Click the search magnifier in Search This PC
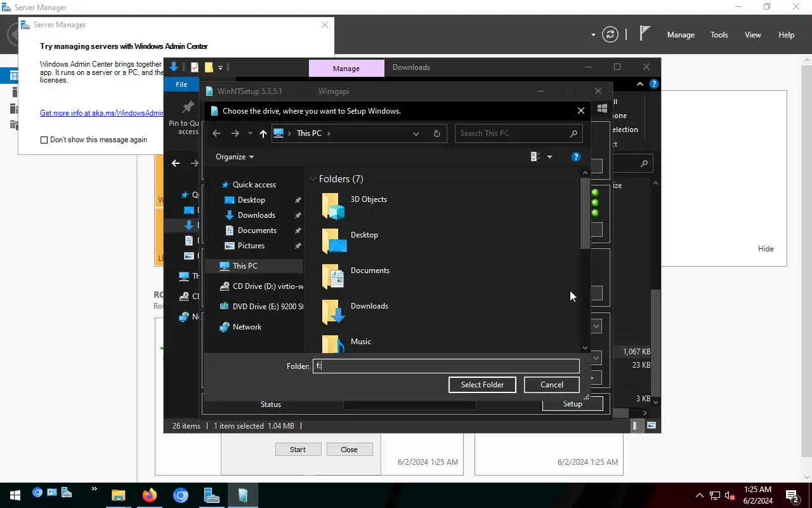The width and height of the screenshot is (812, 508). click(573, 133)
